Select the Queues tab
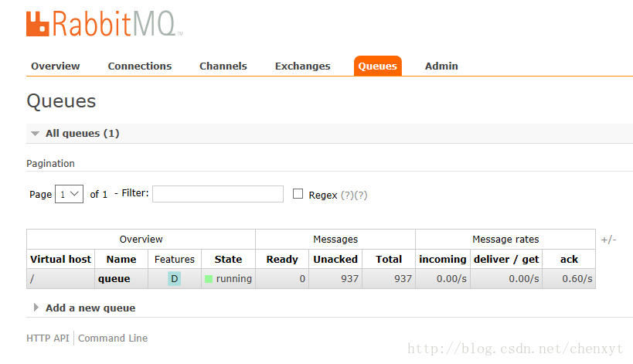 click(x=377, y=66)
